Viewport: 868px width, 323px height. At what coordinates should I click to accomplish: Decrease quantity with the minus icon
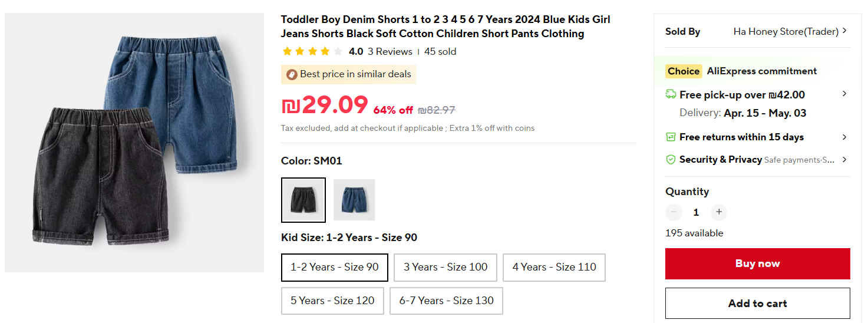click(x=674, y=212)
